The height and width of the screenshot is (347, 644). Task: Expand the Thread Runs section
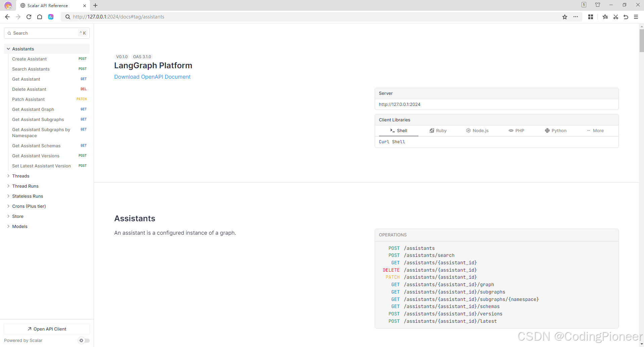tap(8, 186)
